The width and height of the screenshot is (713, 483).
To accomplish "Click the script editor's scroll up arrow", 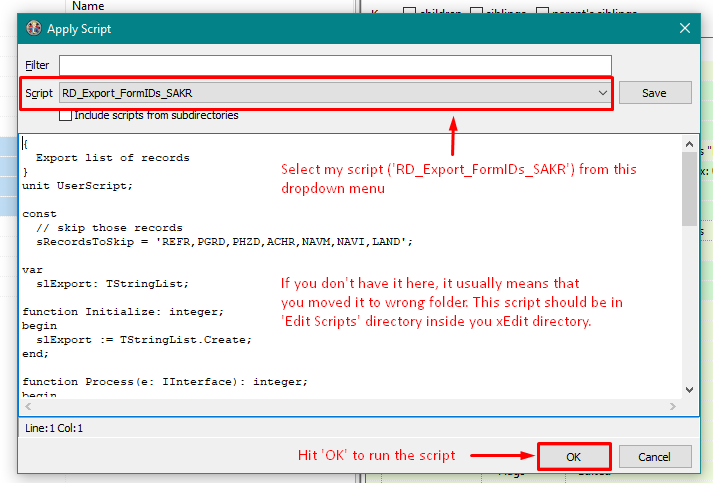I will [x=689, y=144].
